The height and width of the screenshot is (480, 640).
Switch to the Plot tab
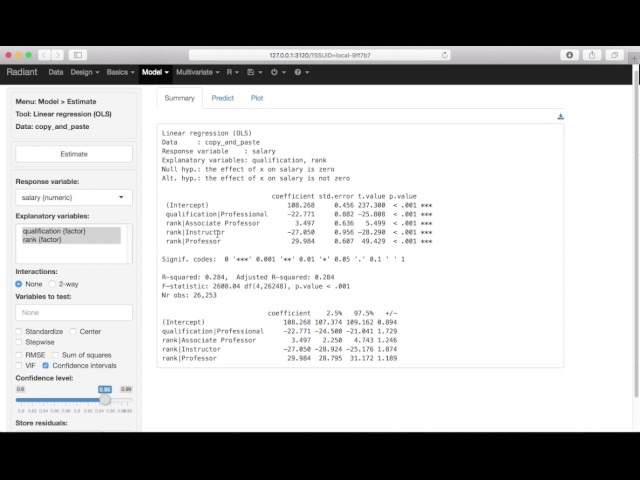click(x=257, y=98)
